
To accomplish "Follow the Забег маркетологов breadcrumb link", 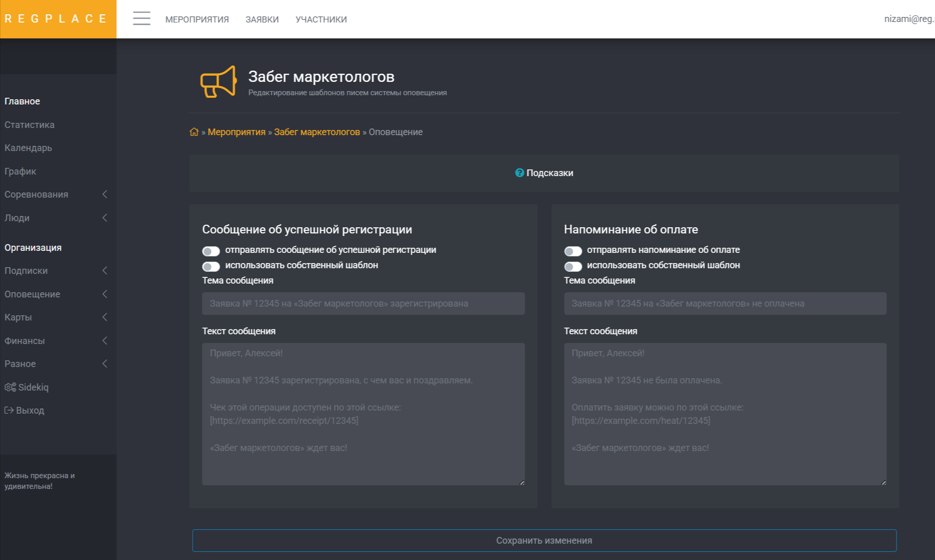I will (x=317, y=132).
